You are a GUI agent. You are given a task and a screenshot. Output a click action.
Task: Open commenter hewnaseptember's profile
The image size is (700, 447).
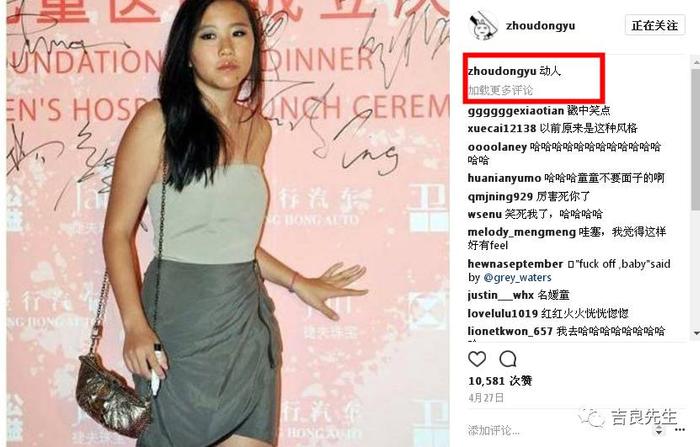point(515,264)
